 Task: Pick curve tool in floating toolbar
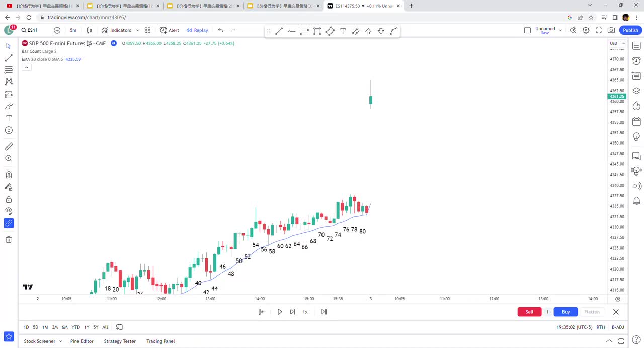[x=394, y=31]
